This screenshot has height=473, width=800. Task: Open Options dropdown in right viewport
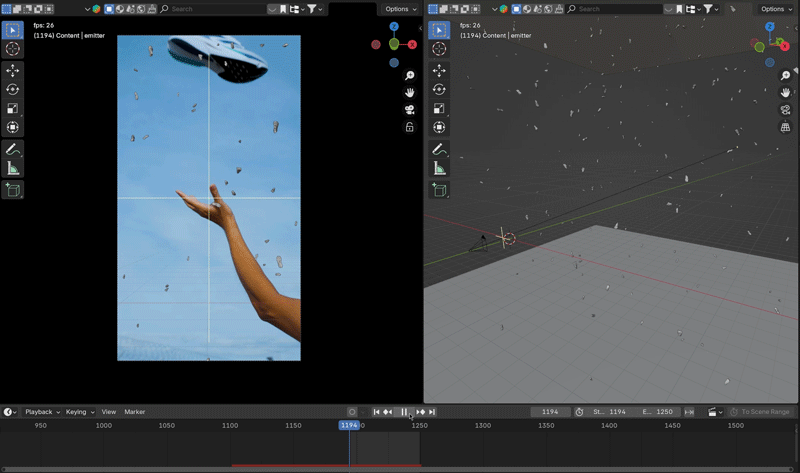(776, 9)
